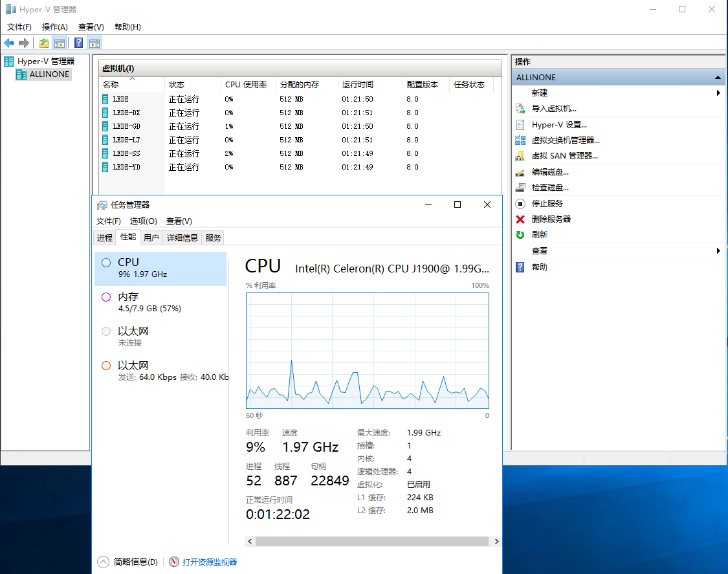Switch to the 详细信息 tab
Screen dimensions: 728x574
[x=182, y=237]
